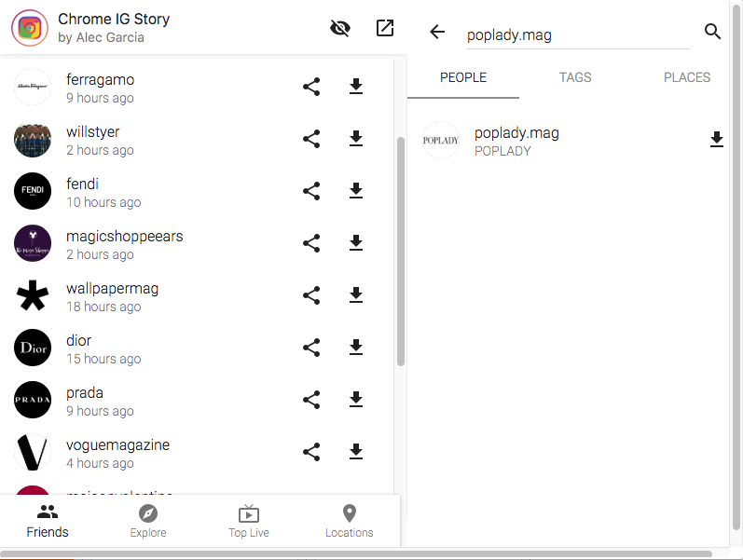Screen dimensions: 743x560
Task: Click the friends list vertical scrollbar
Action: (x=401, y=252)
